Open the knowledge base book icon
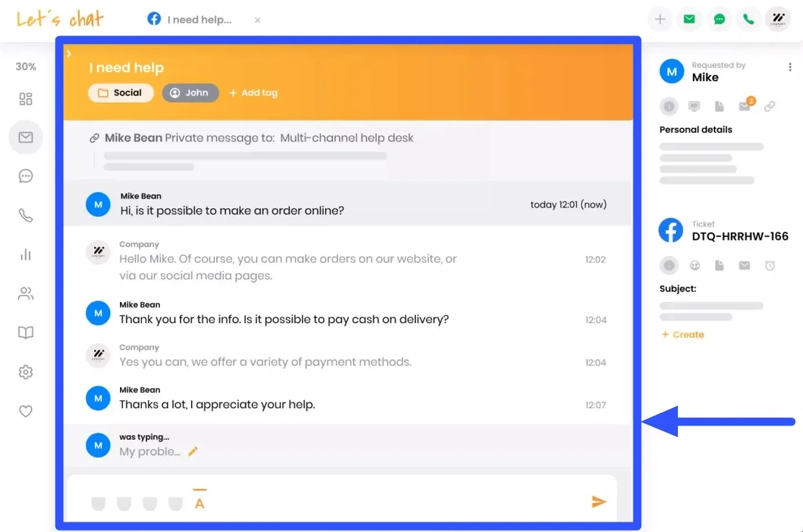803x532 pixels. pyautogui.click(x=25, y=333)
